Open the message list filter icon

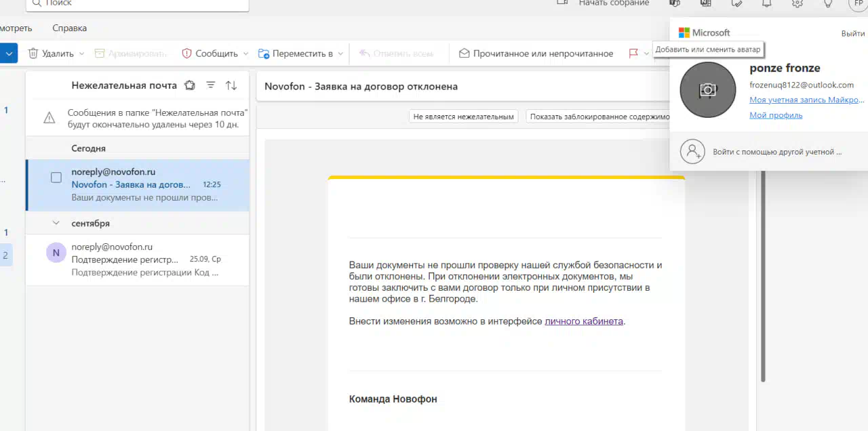click(x=211, y=85)
